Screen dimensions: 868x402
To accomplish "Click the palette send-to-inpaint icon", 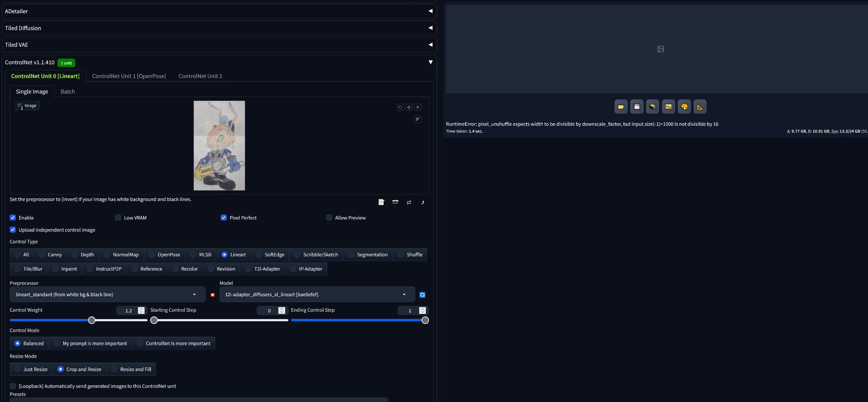I will pyautogui.click(x=684, y=107).
